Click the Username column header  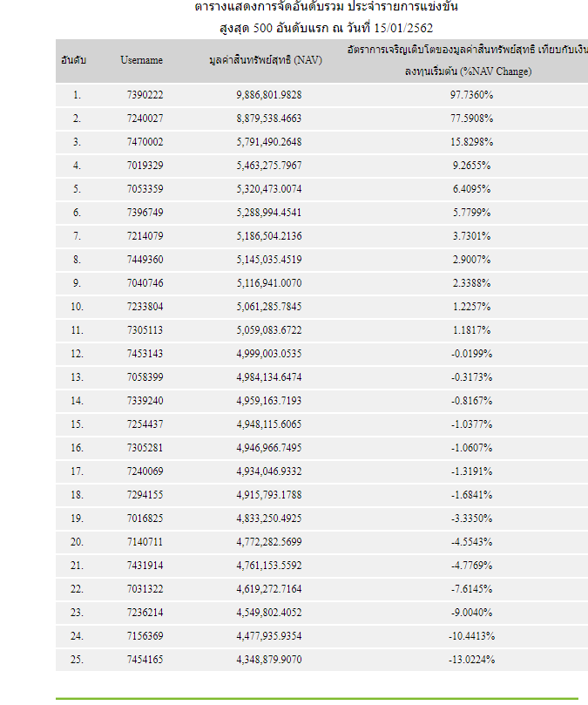coord(141,61)
